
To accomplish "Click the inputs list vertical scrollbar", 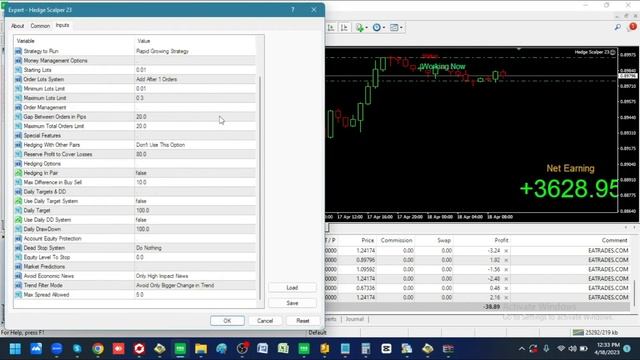I will 260,188.
